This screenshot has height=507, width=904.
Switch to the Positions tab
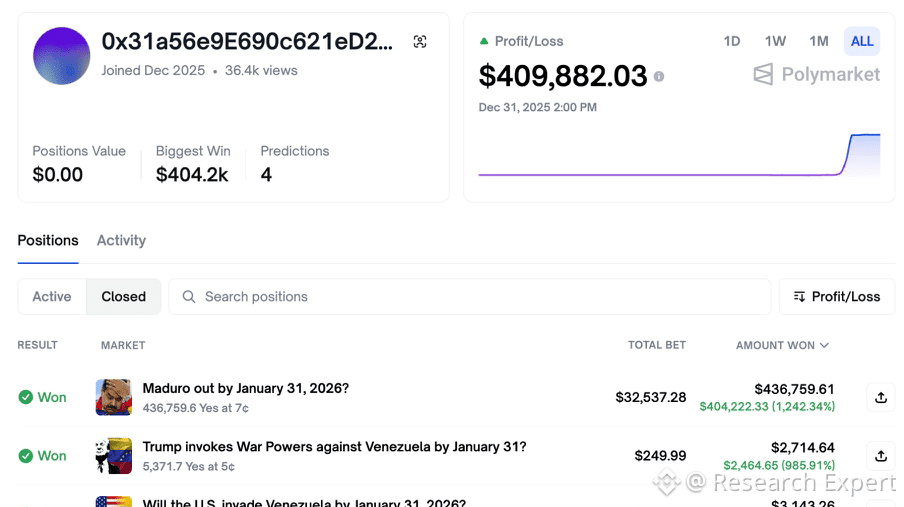tap(48, 241)
